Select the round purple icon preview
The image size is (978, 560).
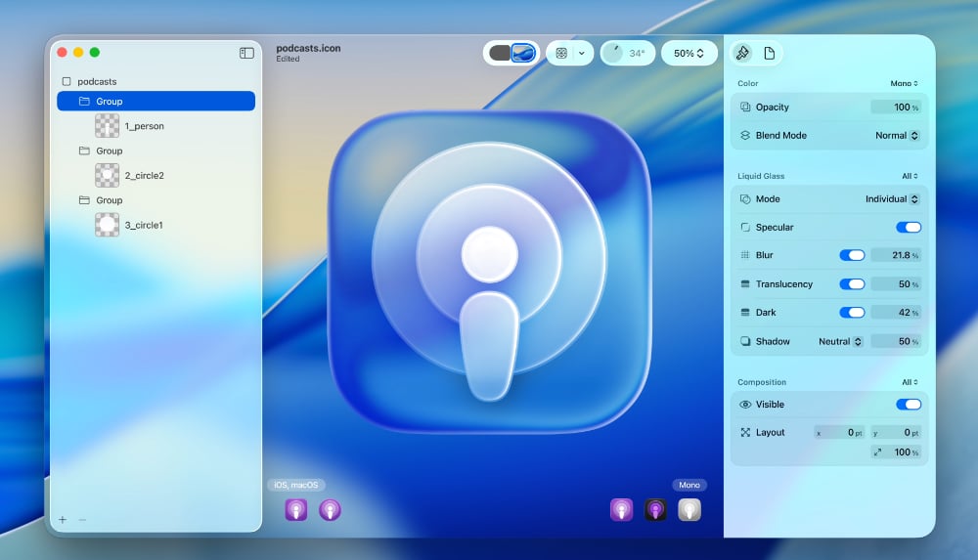[330, 510]
